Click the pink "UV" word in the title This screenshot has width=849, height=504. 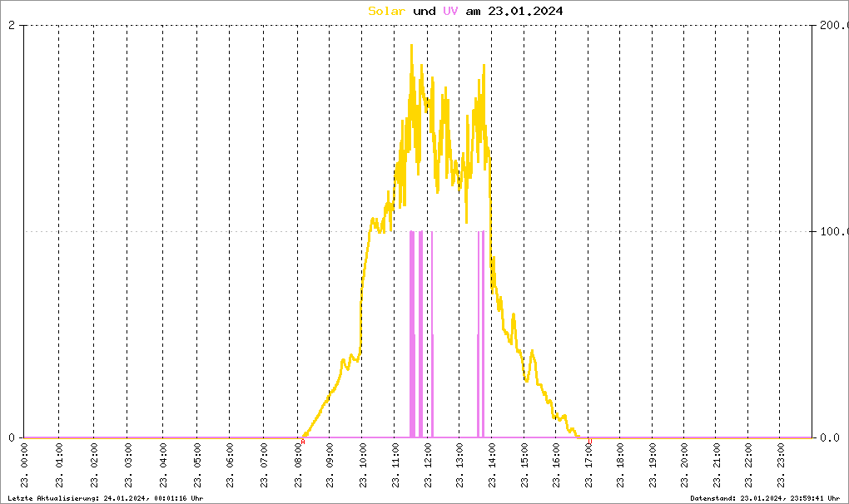coord(450,11)
